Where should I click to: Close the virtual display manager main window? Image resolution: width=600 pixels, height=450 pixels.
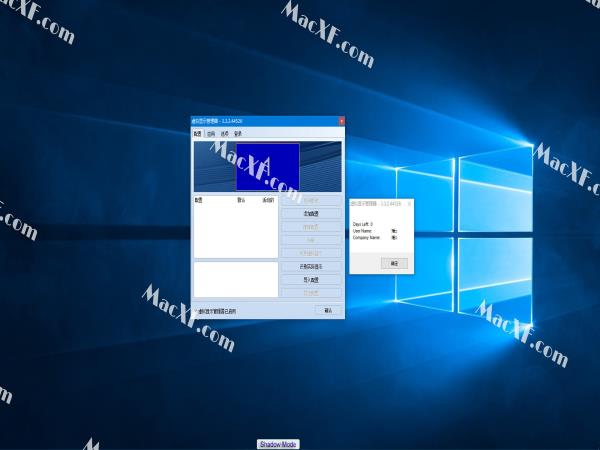tap(341, 121)
